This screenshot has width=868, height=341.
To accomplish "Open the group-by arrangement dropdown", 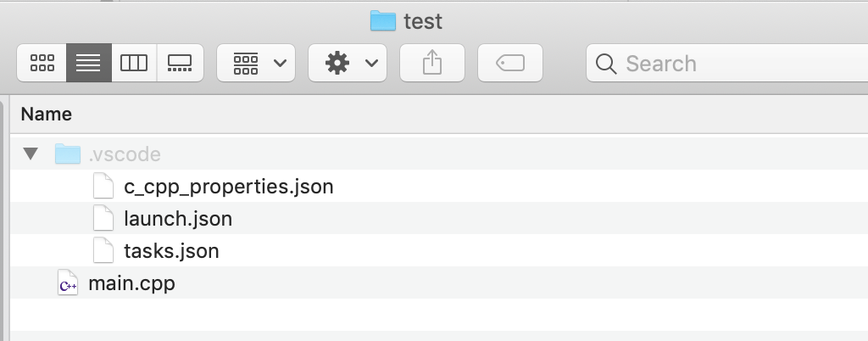I will pyautogui.click(x=256, y=63).
